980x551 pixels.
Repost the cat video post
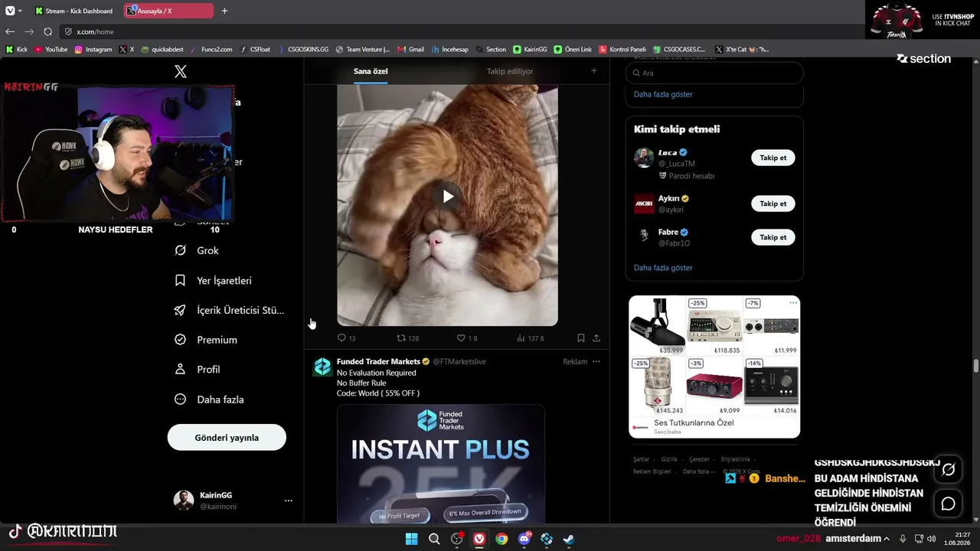(407, 337)
